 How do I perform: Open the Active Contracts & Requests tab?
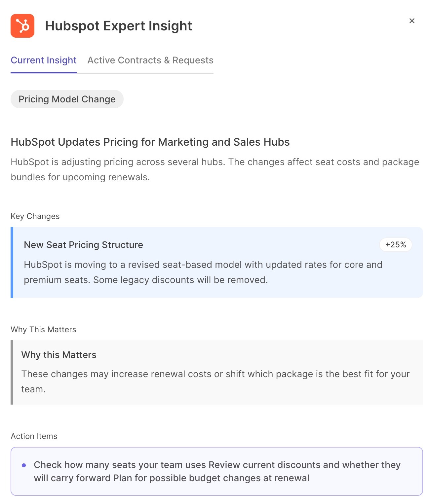tap(150, 60)
